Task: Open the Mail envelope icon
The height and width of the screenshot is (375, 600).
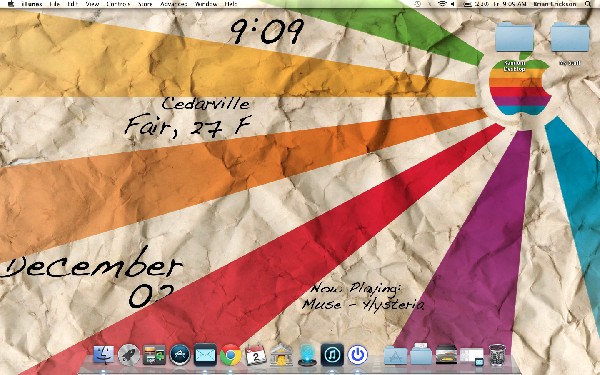Action: point(205,355)
